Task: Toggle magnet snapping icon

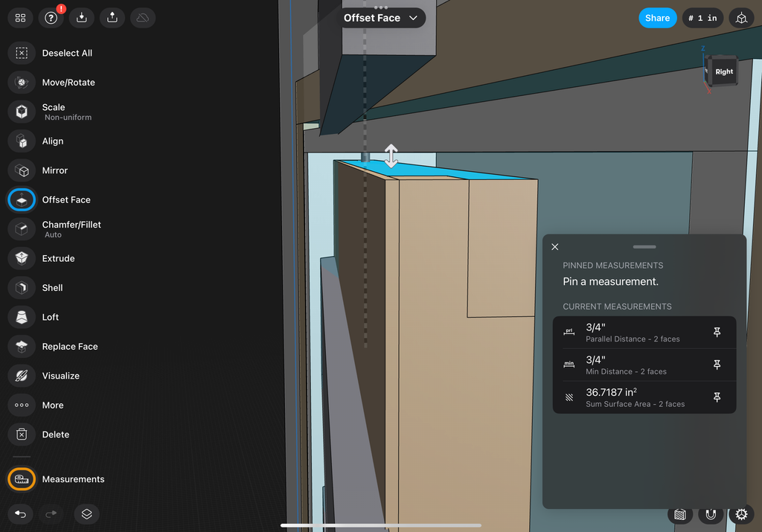Action: pos(711,514)
